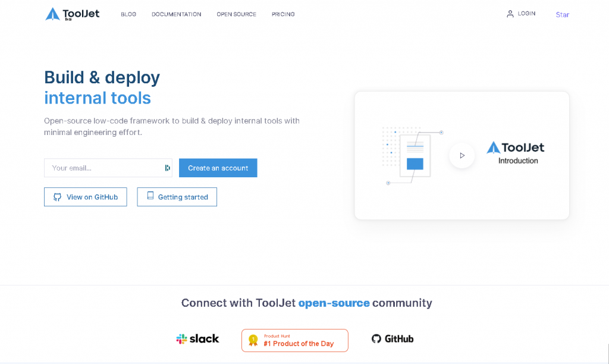This screenshot has height=364, width=609.
Task: Click the Star link in header
Action: pos(563,15)
